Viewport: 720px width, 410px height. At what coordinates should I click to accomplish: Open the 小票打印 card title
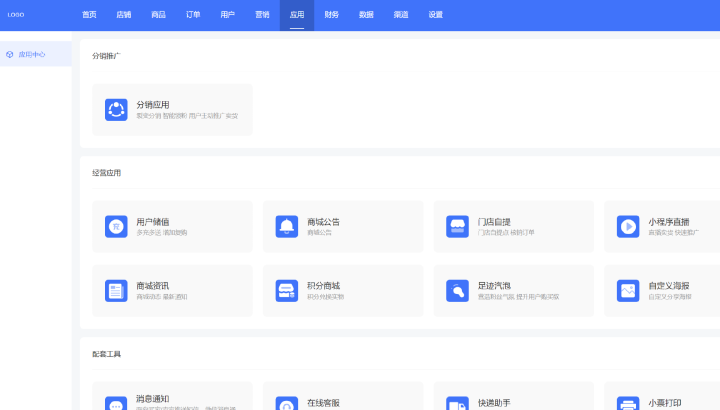coord(665,403)
